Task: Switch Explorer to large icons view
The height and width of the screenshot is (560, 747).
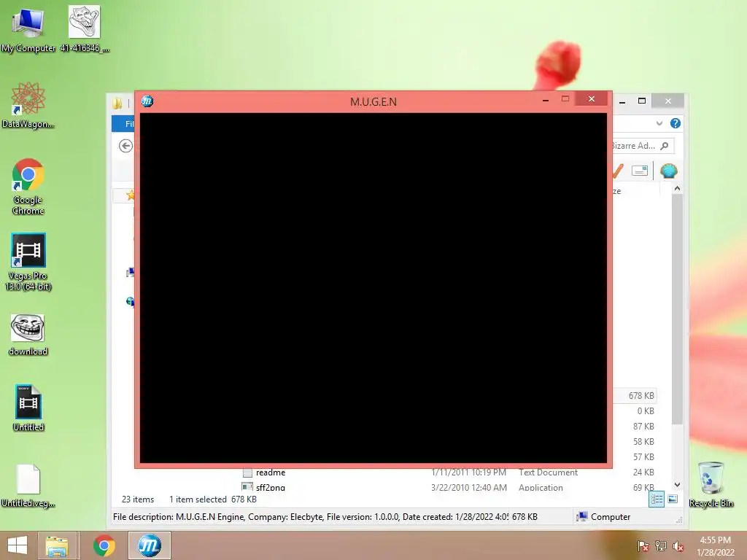Action: pos(673,499)
